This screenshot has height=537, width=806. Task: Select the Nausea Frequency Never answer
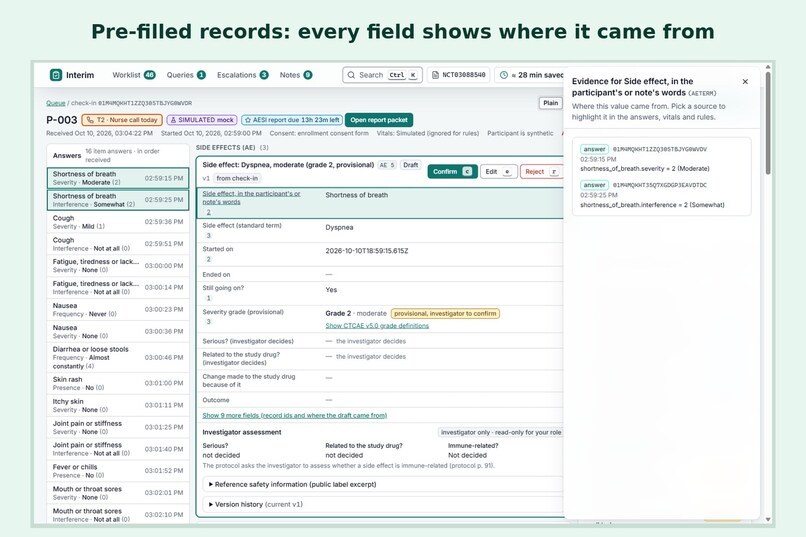pos(118,309)
